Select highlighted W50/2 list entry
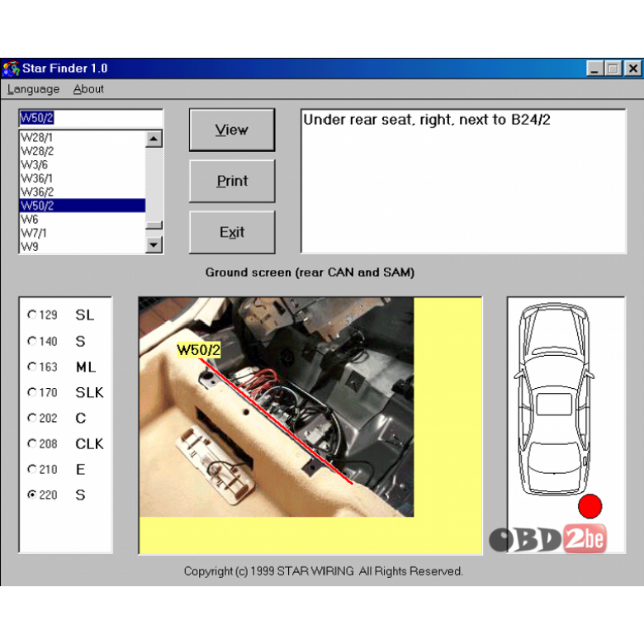This screenshot has width=644, height=644. pos(82,206)
